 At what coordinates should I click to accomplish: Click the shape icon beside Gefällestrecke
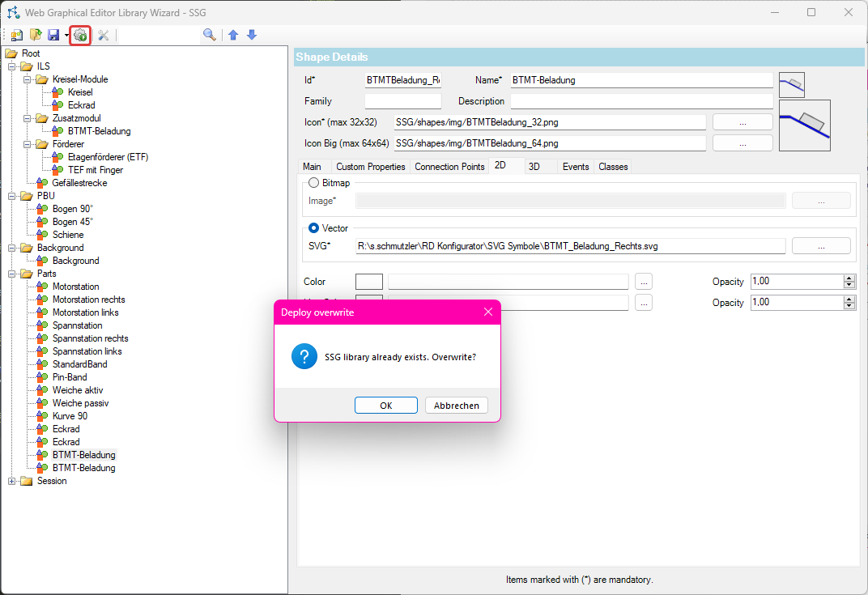pyautogui.click(x=42, y=183)
